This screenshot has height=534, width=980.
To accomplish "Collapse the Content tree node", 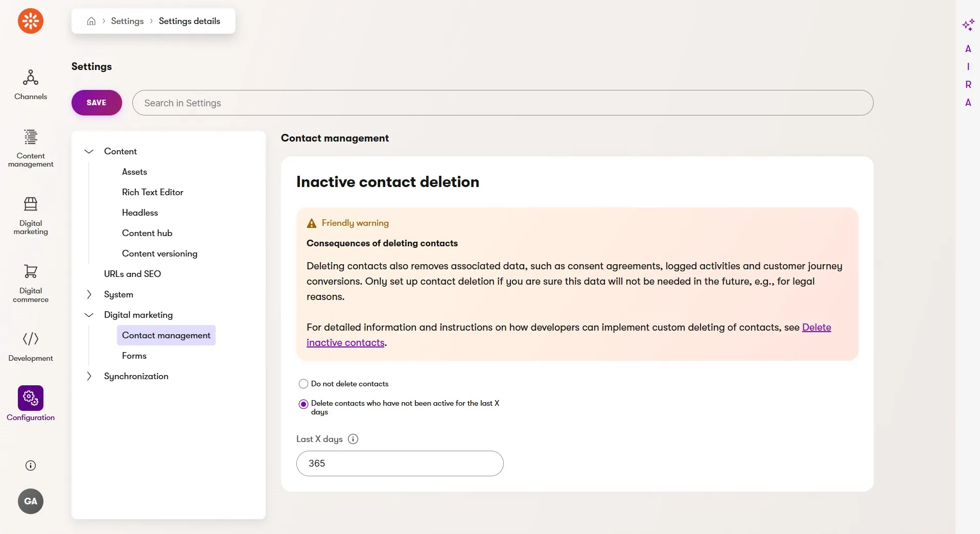I will pyautogui.click(x=89, y=151).
